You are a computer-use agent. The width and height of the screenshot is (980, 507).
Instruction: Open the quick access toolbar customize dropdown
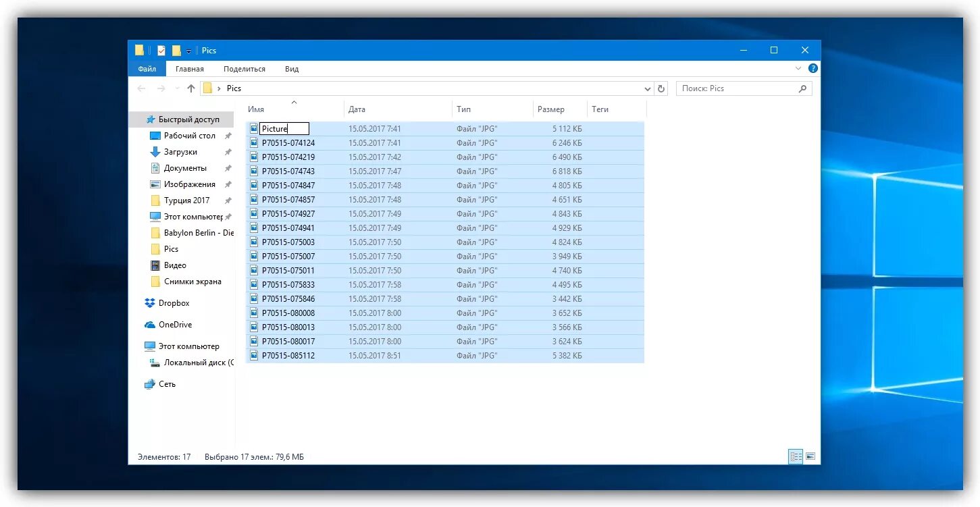click(188, 51)
